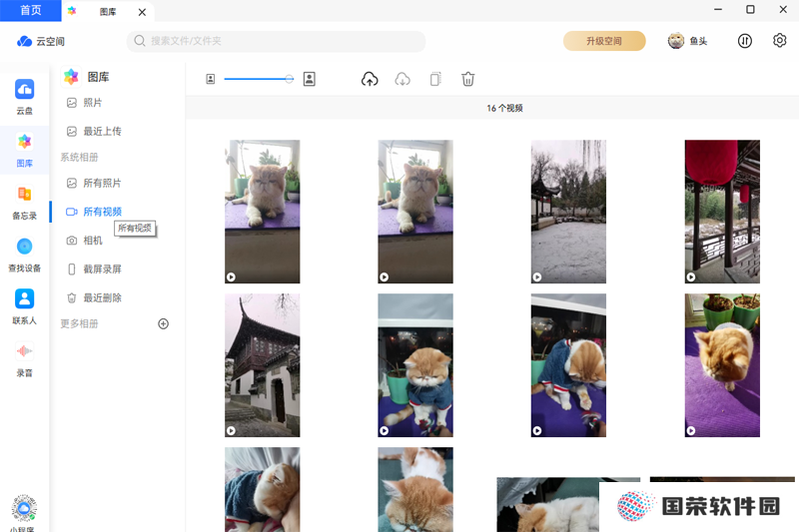Click the upload to cloud icon
This screenshot has width=799, height=532.
370,79
